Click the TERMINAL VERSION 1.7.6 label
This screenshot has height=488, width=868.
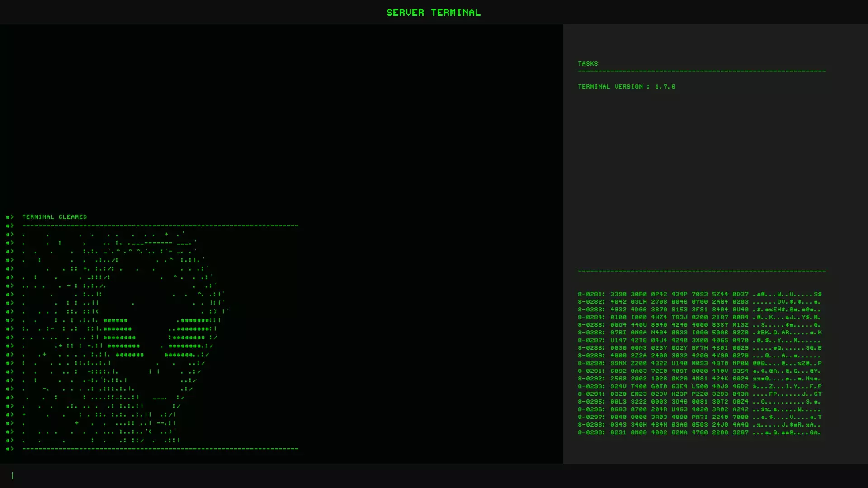[626, 86]
